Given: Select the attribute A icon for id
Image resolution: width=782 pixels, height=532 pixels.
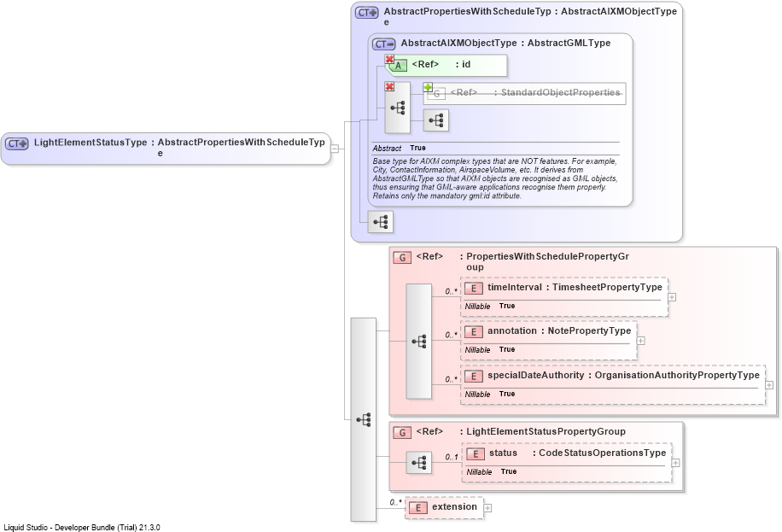Looking at the screenshot, I should 398,66.
